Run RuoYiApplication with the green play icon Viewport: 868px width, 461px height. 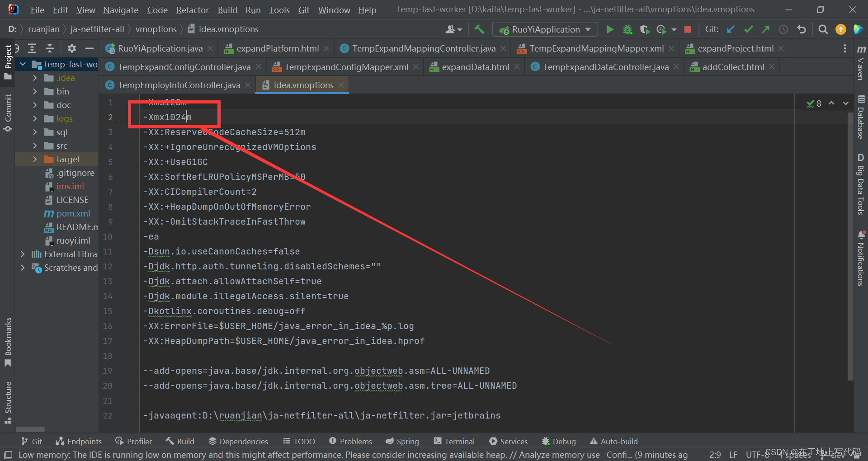[610, 29]
